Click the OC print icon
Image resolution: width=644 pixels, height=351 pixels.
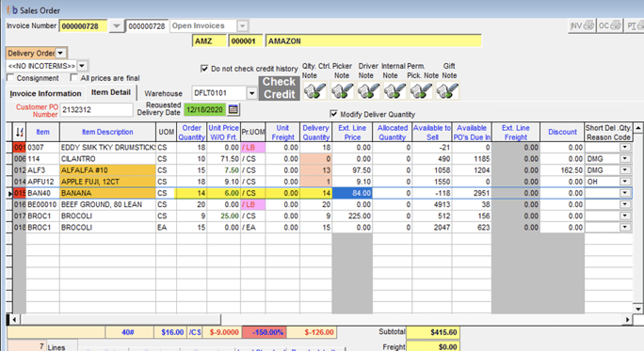609,25
